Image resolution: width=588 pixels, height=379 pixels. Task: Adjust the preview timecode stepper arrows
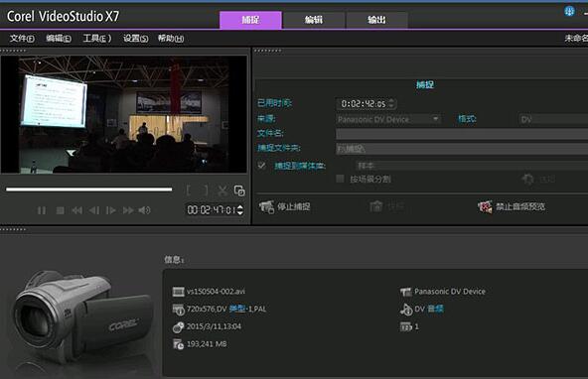[240, 209]
